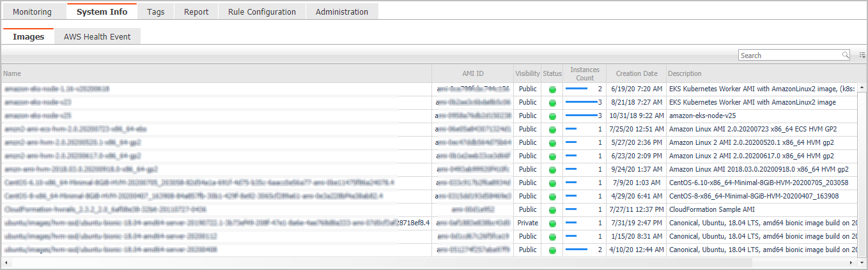The height and width of the screenshot is (270, 868).
Task: Click the vertical scrollbar up arrow
Action: tap(862, 88)
